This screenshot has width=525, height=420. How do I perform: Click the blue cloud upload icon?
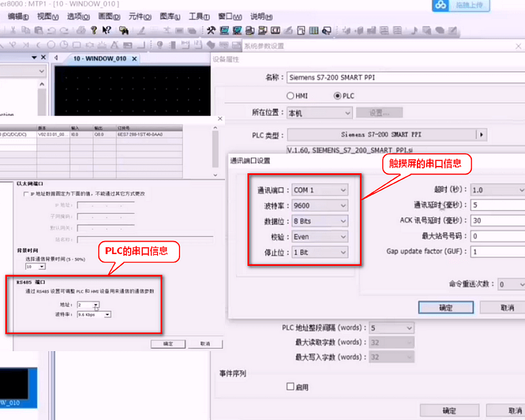[440, 5]
